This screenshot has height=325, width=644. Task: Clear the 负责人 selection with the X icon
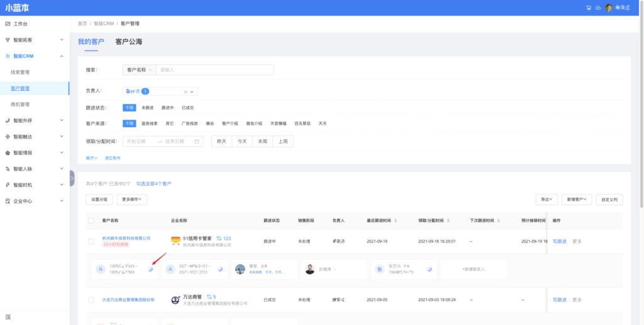coord(186,91)
